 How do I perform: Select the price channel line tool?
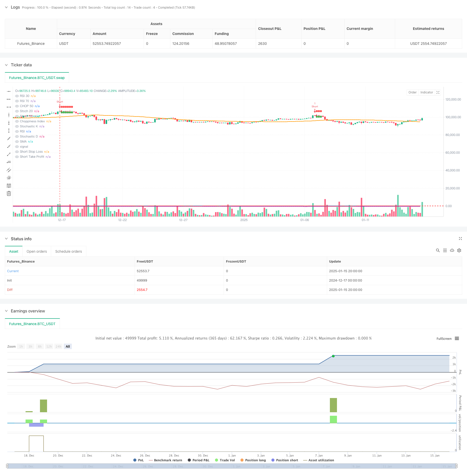9,170
